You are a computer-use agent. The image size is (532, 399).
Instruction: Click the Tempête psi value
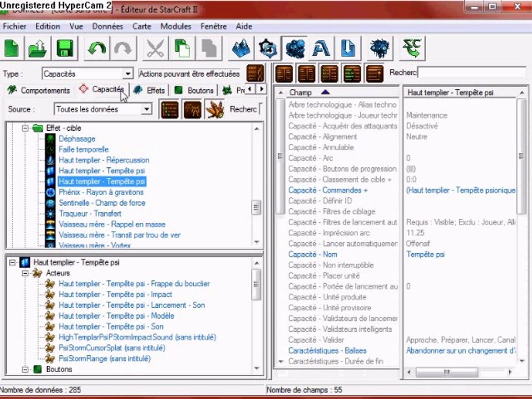pos(426,254)
